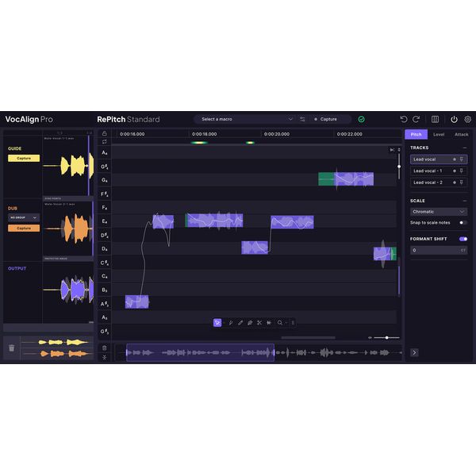
Task: Click the C4 piano key label
Action: [105, 276]
